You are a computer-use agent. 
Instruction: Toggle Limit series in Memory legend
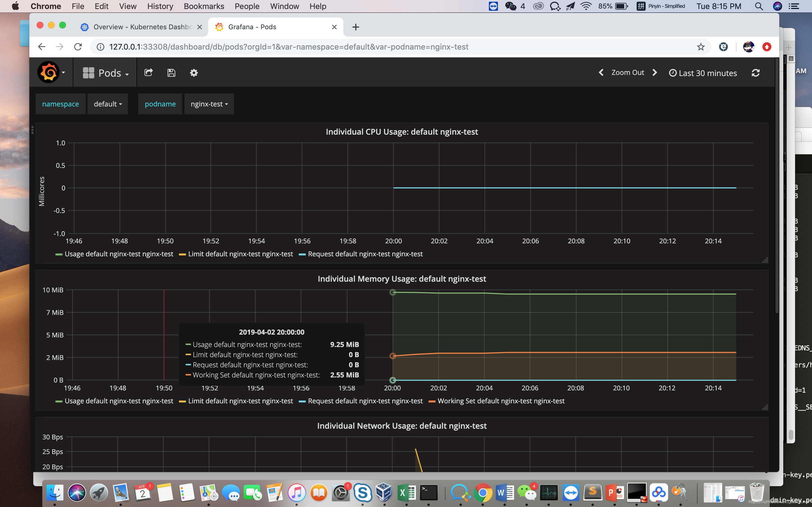(240, 401)
